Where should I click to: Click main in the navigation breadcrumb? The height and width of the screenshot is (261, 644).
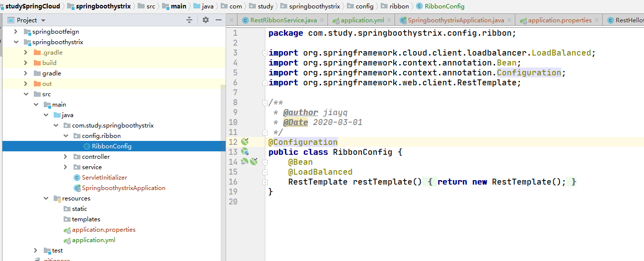[x=178, y=6]
